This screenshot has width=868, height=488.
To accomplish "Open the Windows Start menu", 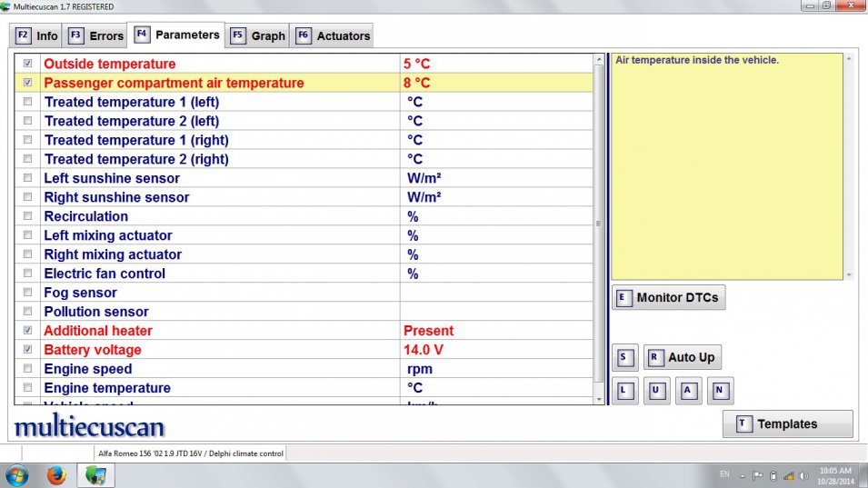I will [17, 474].
